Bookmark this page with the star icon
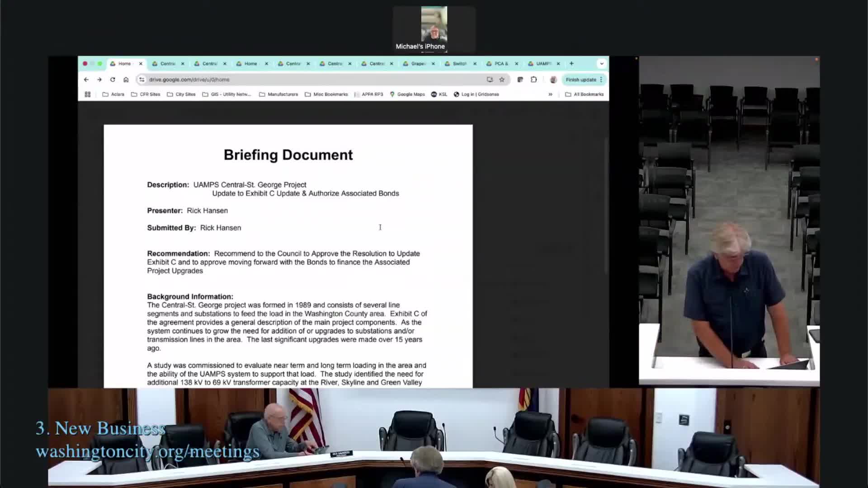 tap(502, 80)
